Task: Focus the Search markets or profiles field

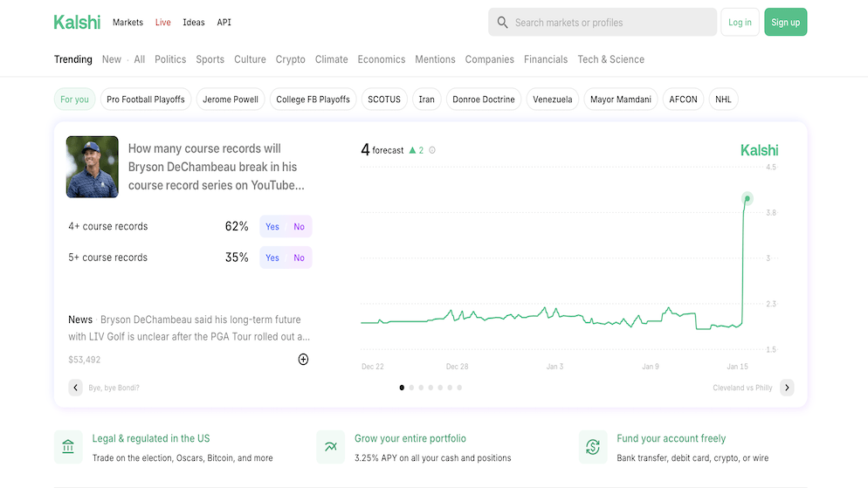Action: click(603, 22)
